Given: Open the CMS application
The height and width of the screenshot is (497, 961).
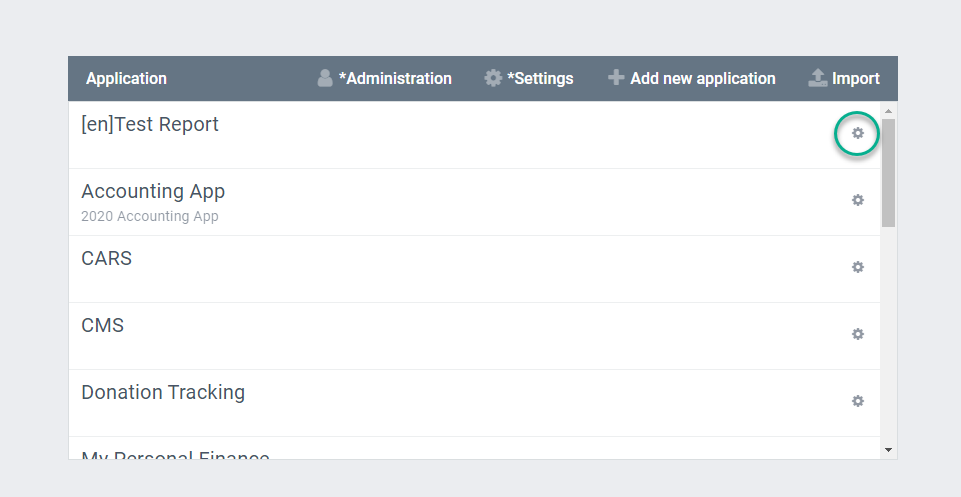Looking at the screenshot, I should tap(102, 325).
